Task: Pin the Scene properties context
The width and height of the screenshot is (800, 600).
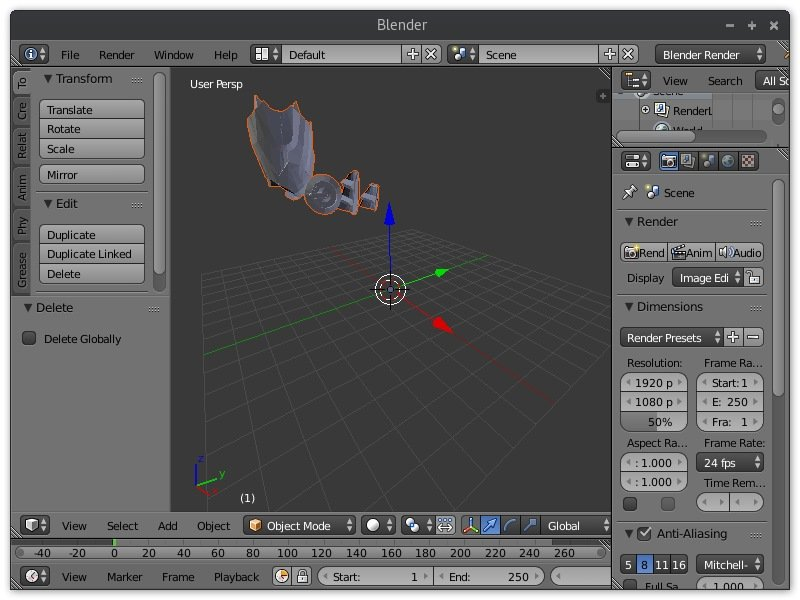Action: click(x=630, y=192)
